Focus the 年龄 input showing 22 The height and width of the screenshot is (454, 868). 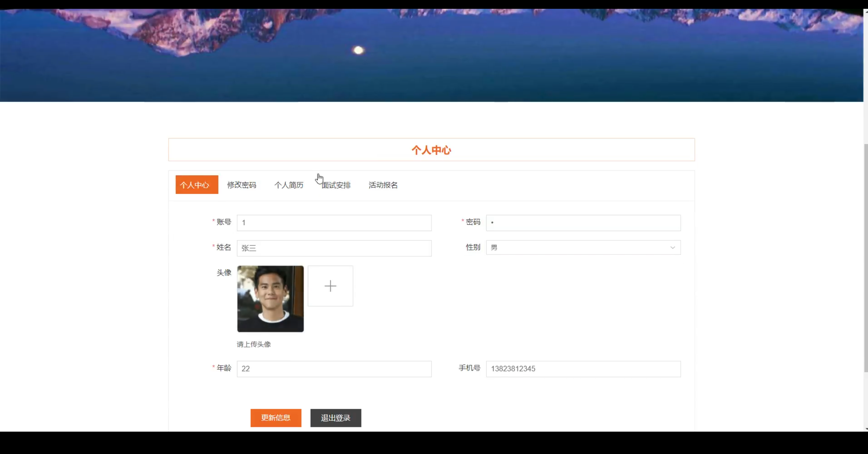tap(334, 369)
